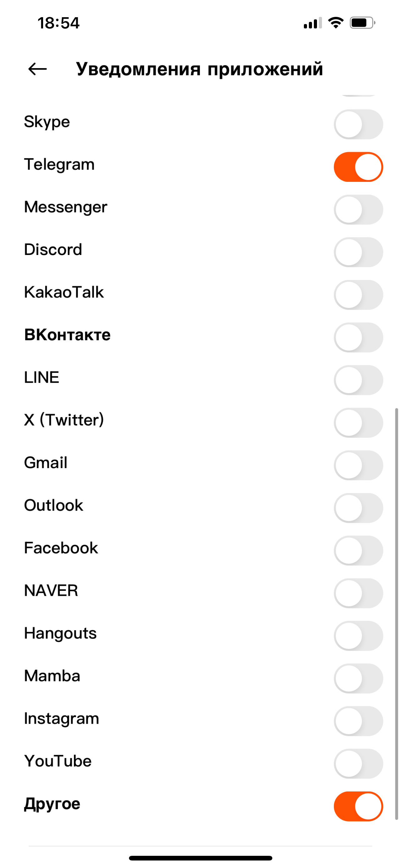Disable Telegram notifications toggle
401x868 pixels.
pyautogui.click(x=358, y=167)
